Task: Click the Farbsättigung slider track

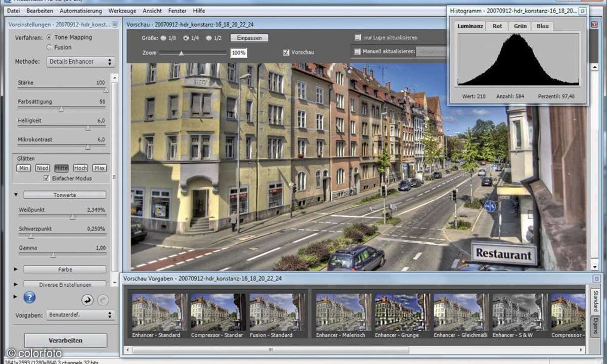Action: coord(62,109)
